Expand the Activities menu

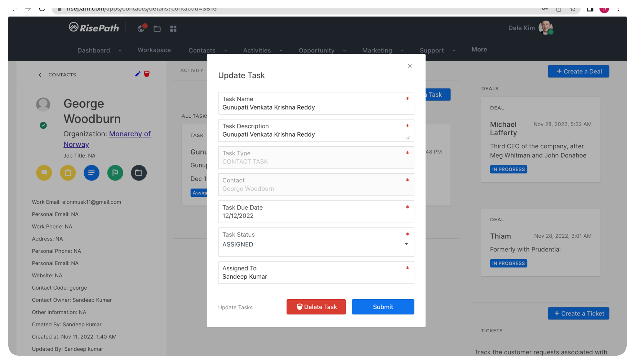click(263, 50)
